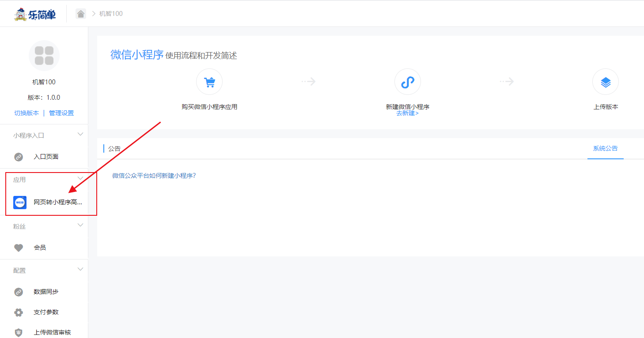
Task: Click the WEB app icon in 应用
Action: 20,203
